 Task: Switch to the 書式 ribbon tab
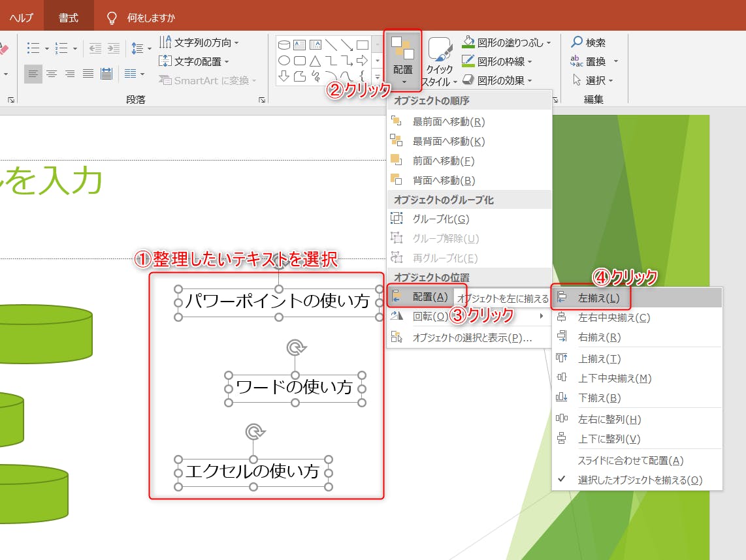click(x=69, y=18)
